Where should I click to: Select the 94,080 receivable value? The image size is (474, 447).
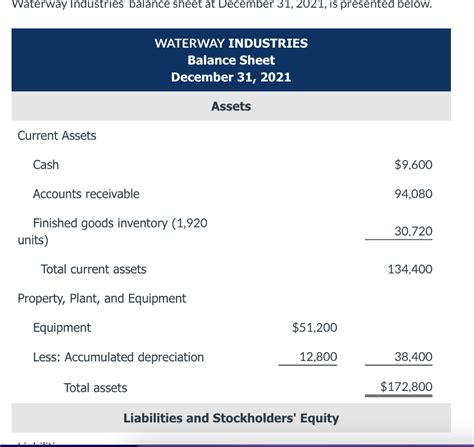[x=413, y=194]
